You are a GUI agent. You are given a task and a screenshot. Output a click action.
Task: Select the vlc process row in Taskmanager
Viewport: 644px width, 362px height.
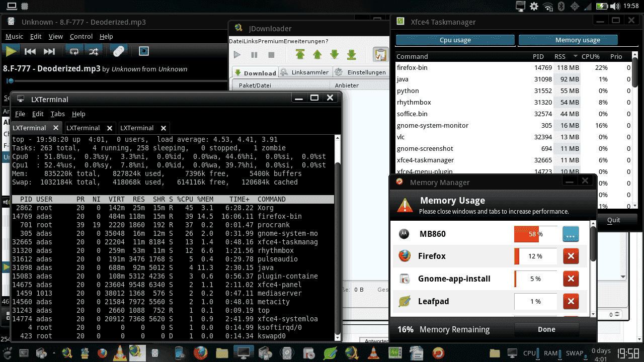click(x=513, y=137)
